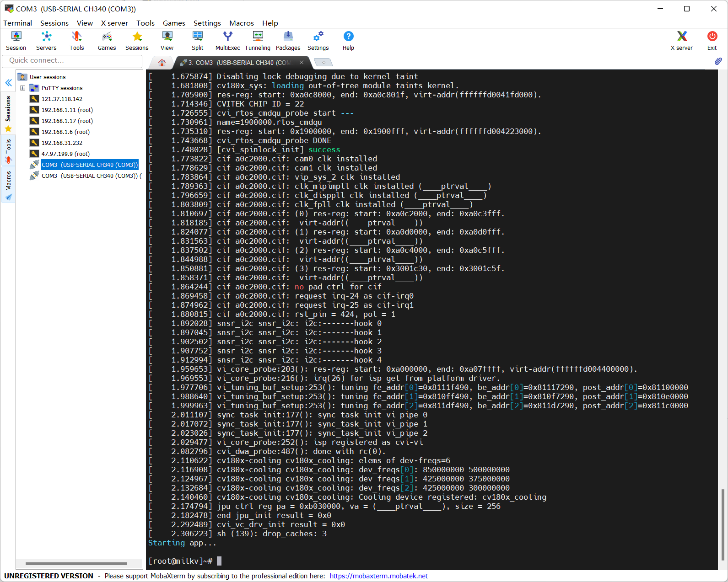Image resolution: width=728 pixels, height=582 pixels.
Task: Select the 192.168.31.232 session
Action: point(62,143)
